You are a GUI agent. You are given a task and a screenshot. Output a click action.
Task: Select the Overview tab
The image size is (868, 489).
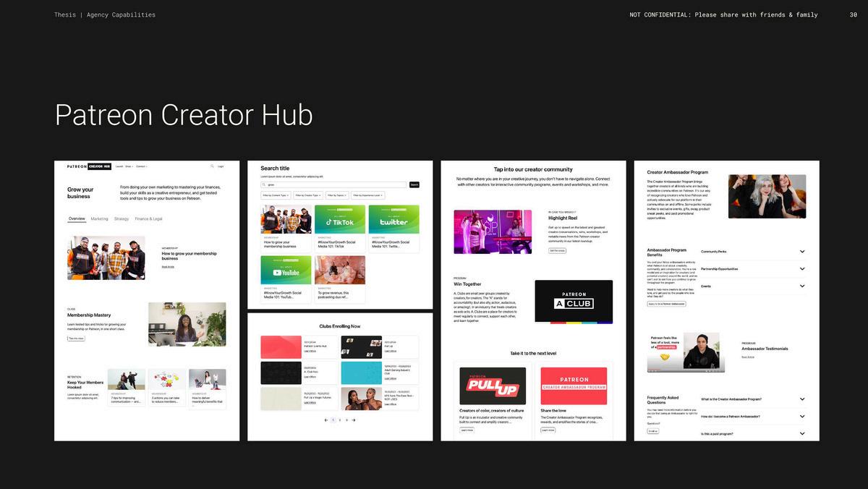click(x=77, y=218)
